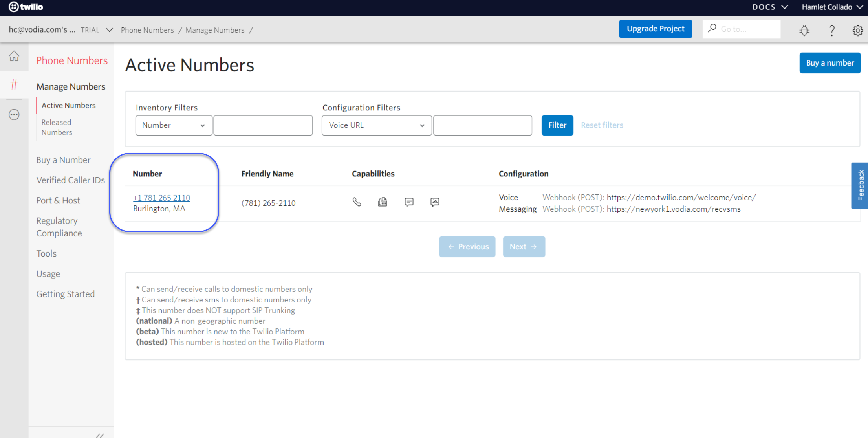Select Active Numbers in sidebar
868x438 pixels.
pyautogui.click(x=69, y=105)
